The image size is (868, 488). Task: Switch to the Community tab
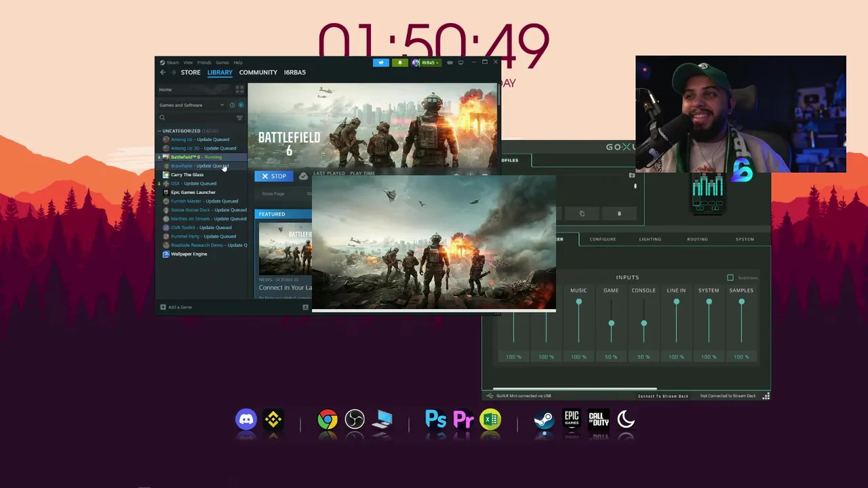click(x=258, y=73)
